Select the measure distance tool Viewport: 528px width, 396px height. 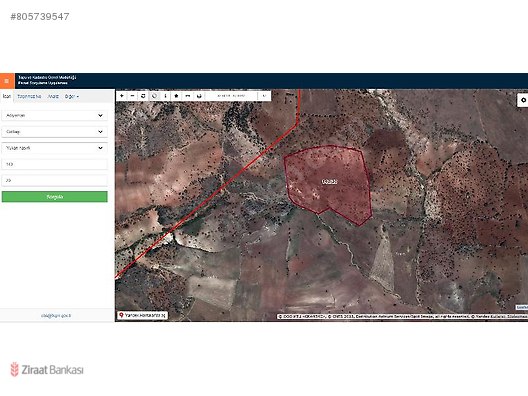(x=188, y=96)
